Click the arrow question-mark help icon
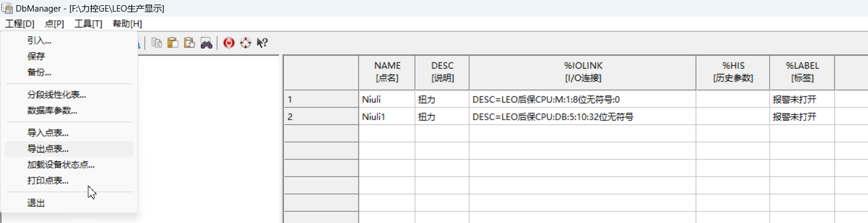Viewport: 868px width, 223px height. [x=262, y=43]
